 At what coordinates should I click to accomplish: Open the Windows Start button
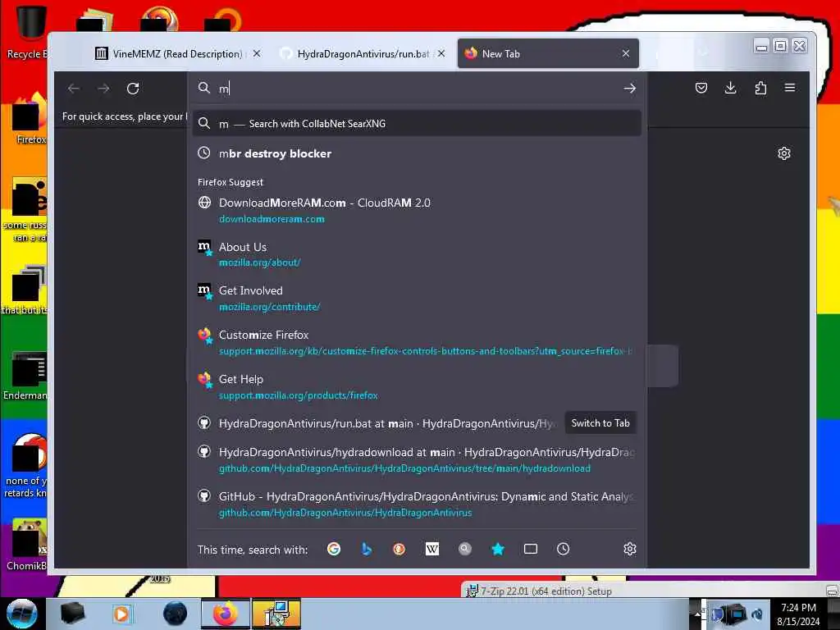pos(21,614)
